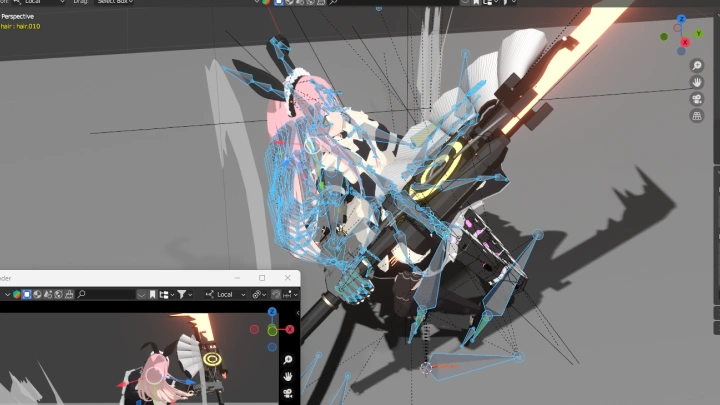Open the pivot point link dropdown in small window
This screenshot has width=720, height=405.
[259, 294]
